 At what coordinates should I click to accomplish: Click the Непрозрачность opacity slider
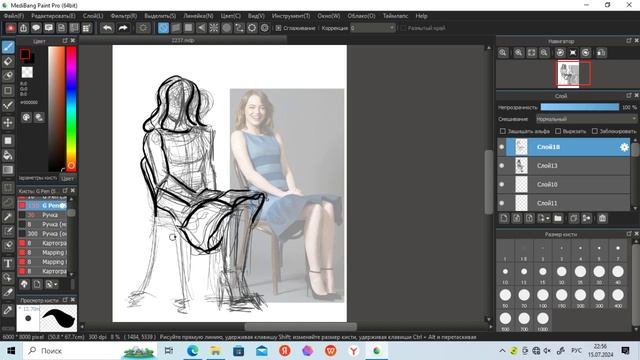(580, 107)
